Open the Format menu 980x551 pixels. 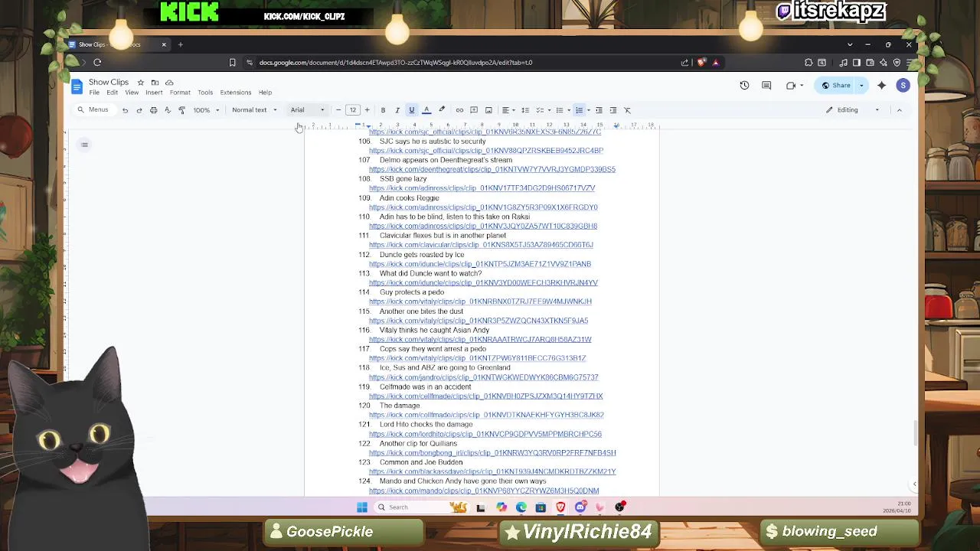pyautogui.click(x=180, y=93)
